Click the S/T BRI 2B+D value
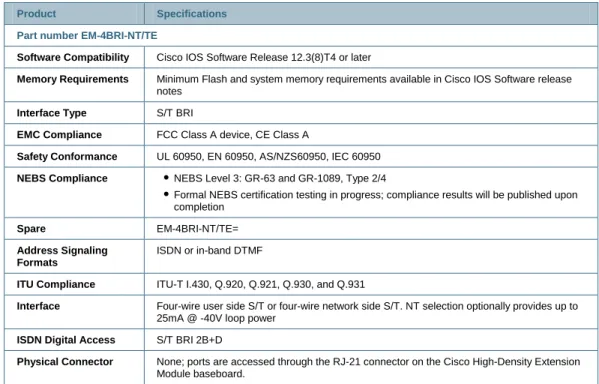This screenshot has width=599, height=384. 189,340
